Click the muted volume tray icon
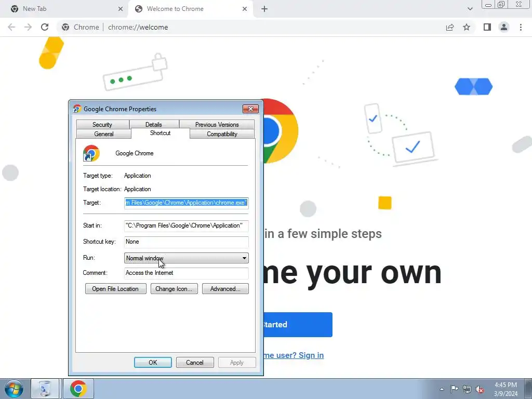Viewport: 532px width, 399px height. click(x=480, y=389)
